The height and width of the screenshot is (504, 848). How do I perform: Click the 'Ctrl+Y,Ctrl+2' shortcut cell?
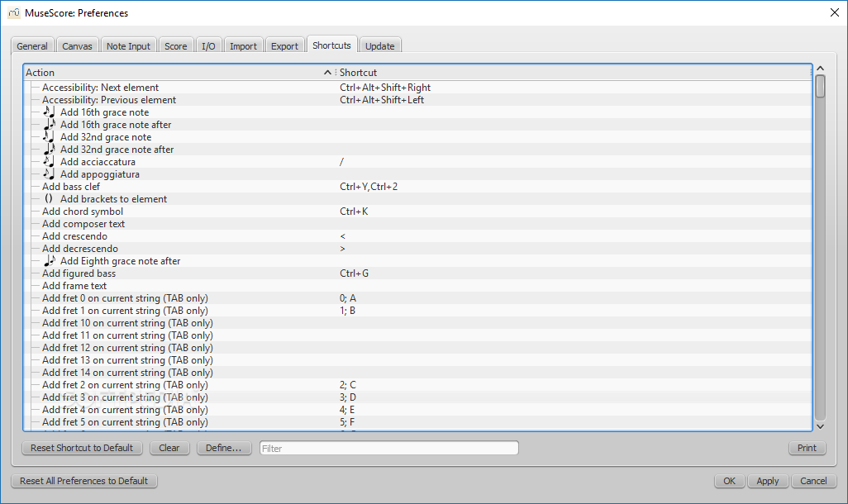(369, 187)
